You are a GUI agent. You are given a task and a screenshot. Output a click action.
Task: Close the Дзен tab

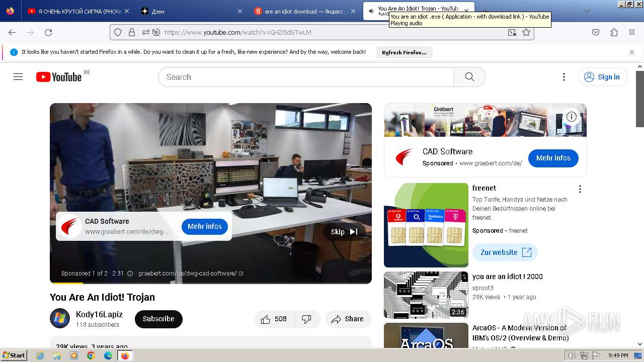point(240,11)
